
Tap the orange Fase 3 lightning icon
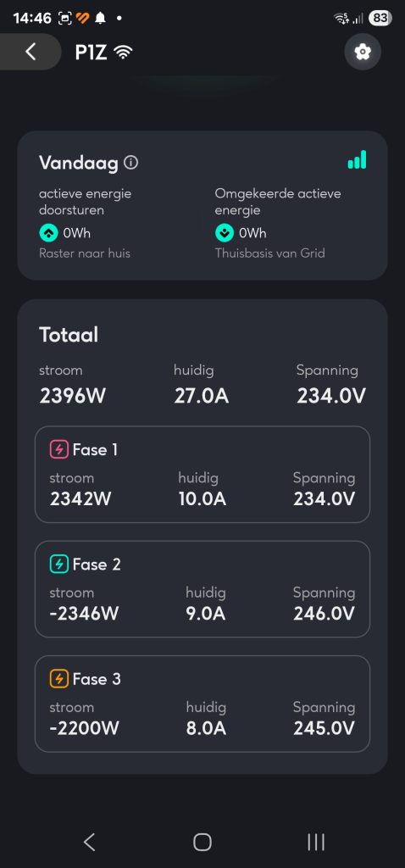point(58,679)
